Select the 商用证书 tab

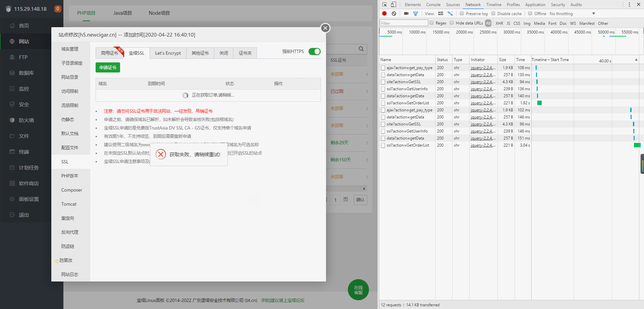pos(109,53)
